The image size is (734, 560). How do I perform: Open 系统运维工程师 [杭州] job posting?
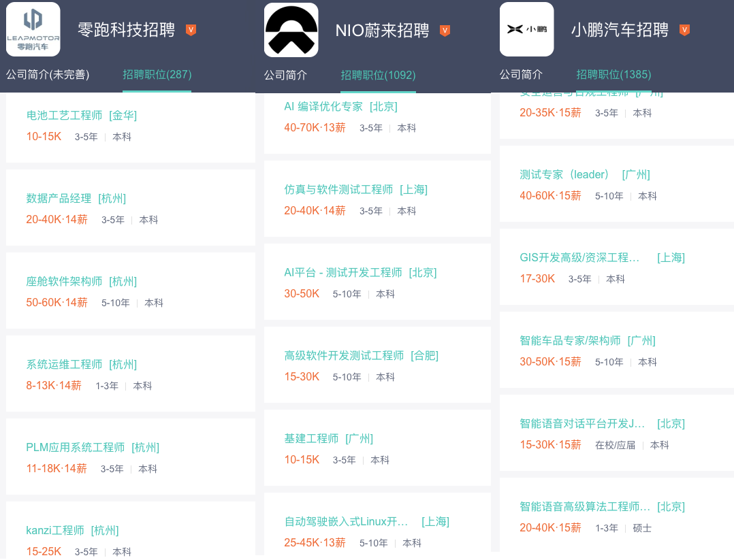82,365
